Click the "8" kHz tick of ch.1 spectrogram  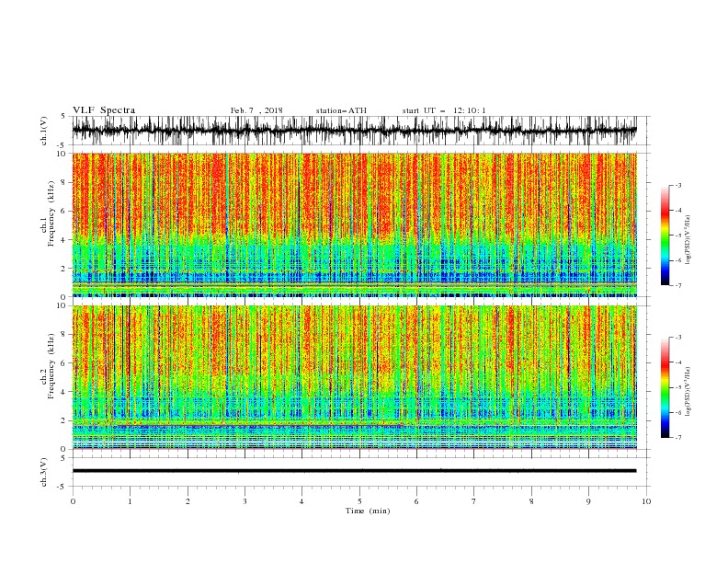tap(64, 182)
